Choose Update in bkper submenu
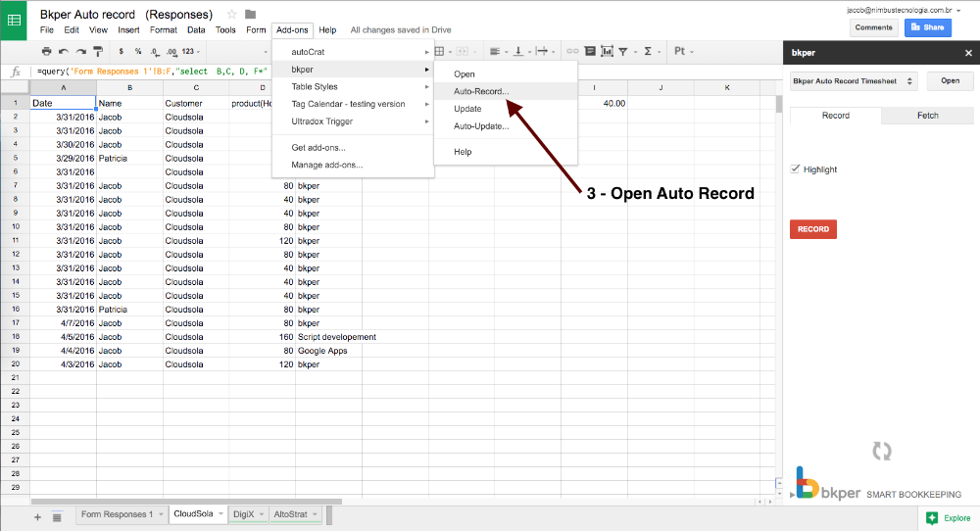Screen dimensions: 980x531 [506, 109]
